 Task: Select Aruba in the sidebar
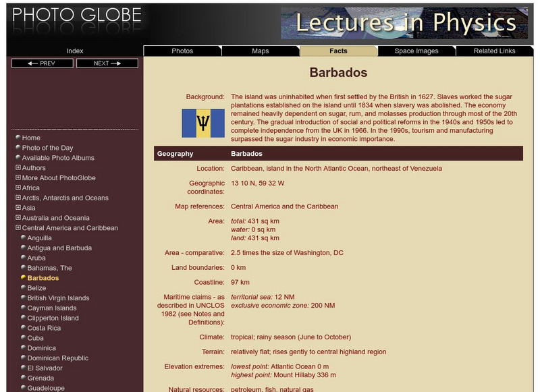pos(36,258)
